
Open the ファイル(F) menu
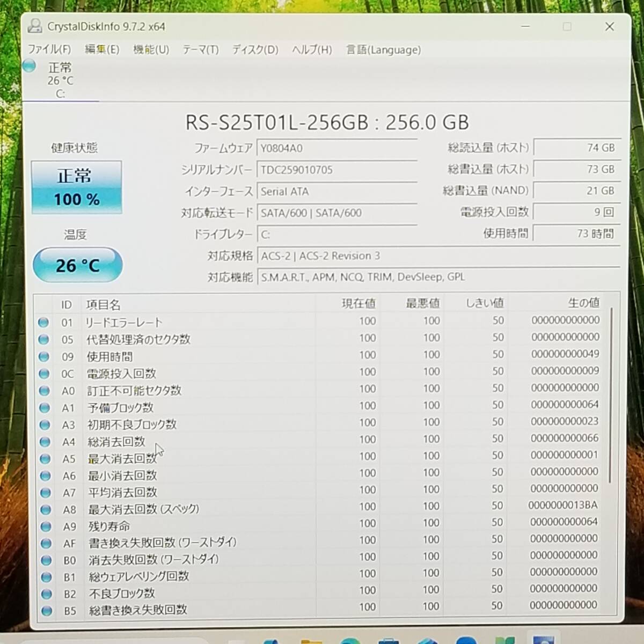[x=49, y=49]
